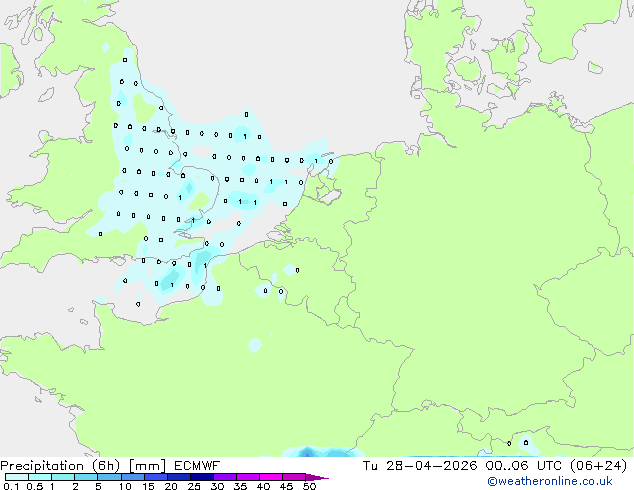Click the "0.1" legend scale label
The width and height of the screenshot is (634, 490).
tap(11, 486)
